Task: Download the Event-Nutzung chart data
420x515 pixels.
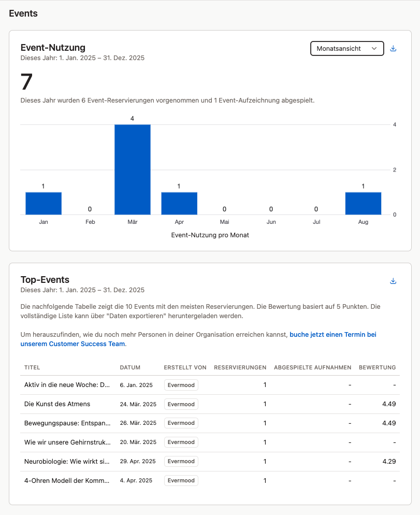Action: pyautogui.click(x=393, y=49)
